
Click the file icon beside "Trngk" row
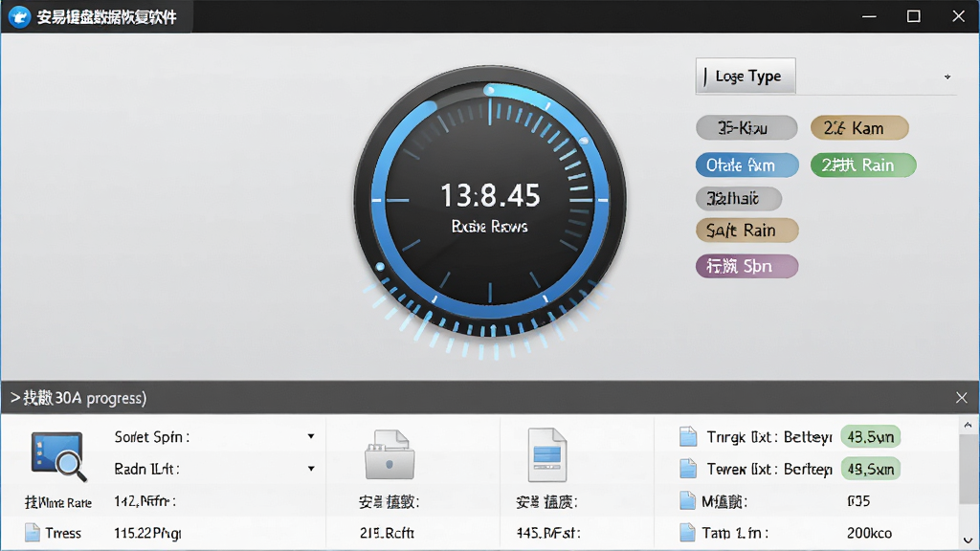[x=687, y=436]
